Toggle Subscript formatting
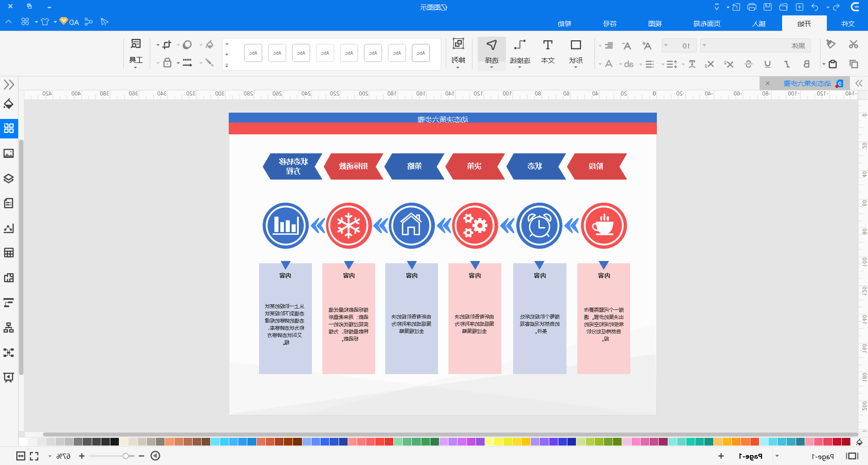Screen dimensions: 868x465 click(709, 64)
